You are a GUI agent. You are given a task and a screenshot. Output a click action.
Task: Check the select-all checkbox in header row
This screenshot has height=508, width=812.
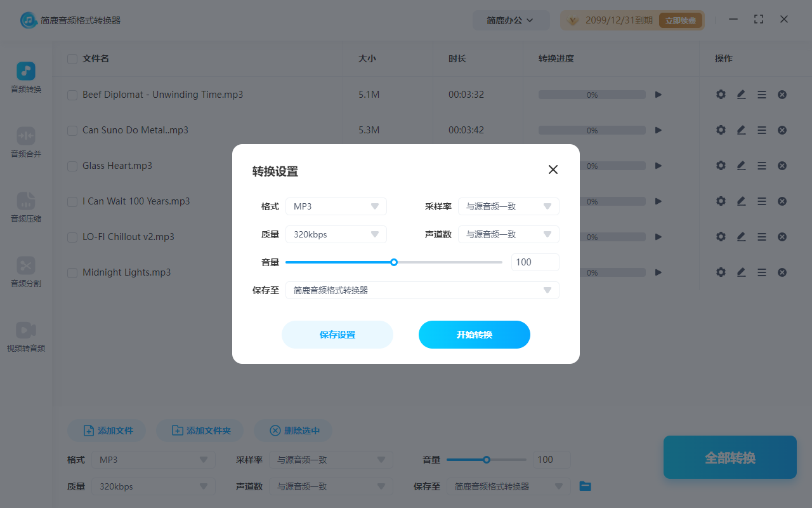pos(72,58)
